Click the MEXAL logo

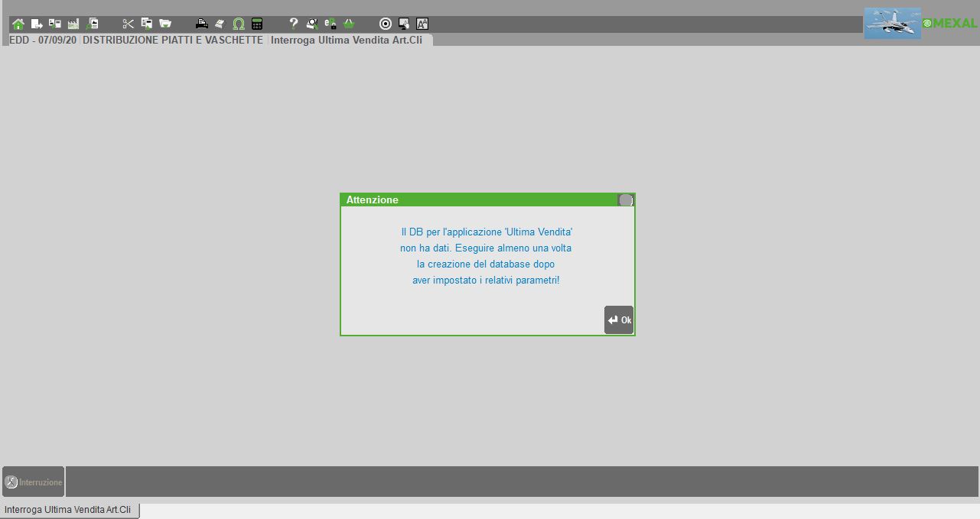click(x=950, y=24)
